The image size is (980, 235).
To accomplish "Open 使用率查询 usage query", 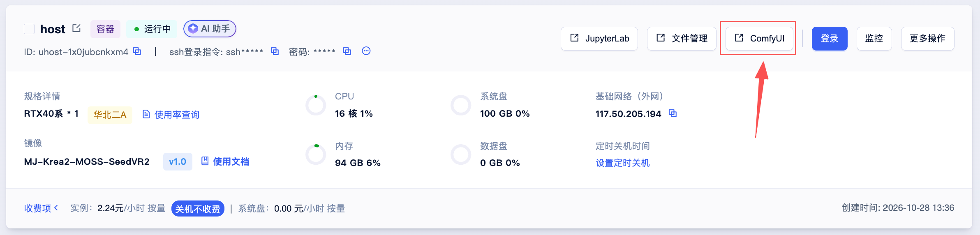I will [x=171, y=115].
